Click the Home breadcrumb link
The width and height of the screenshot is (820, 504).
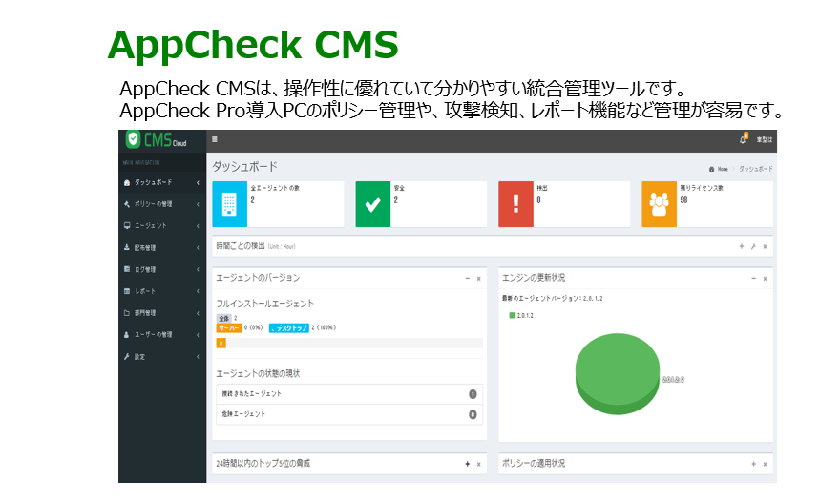pos(723,169)
